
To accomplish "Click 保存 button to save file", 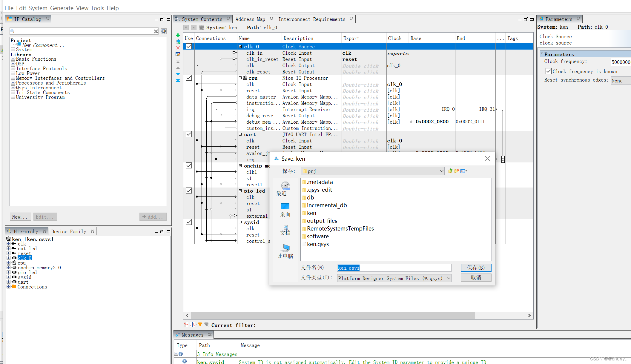I will [475, 267].
